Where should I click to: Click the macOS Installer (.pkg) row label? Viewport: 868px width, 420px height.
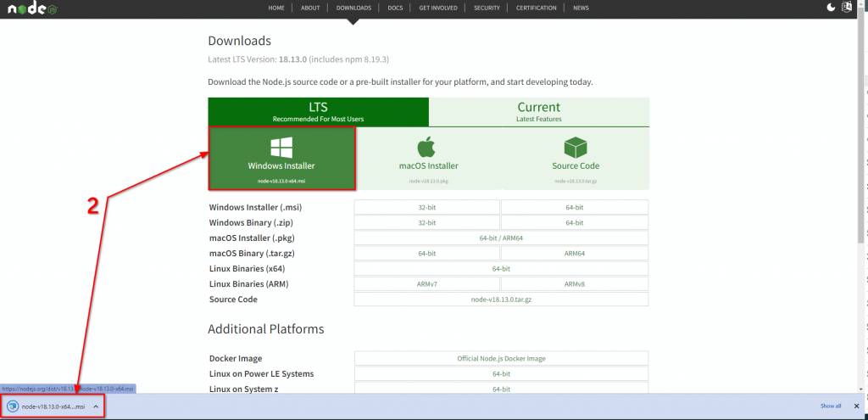[252, 238]
